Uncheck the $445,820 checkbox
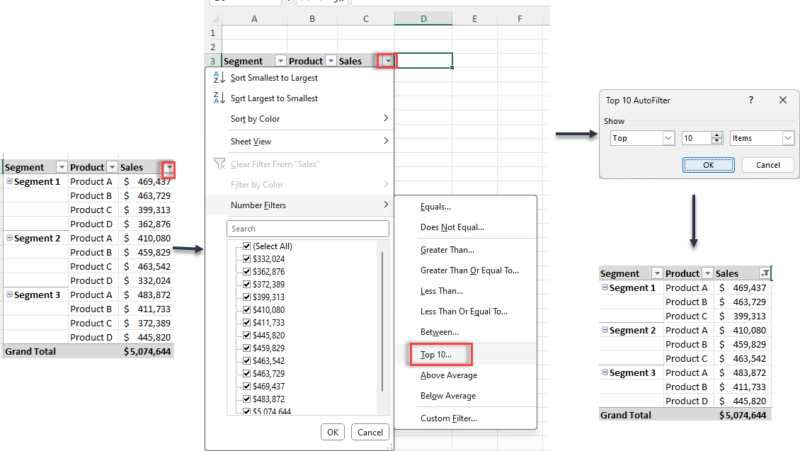The height and width of the screenshot is (451, 800). (247, 335)
